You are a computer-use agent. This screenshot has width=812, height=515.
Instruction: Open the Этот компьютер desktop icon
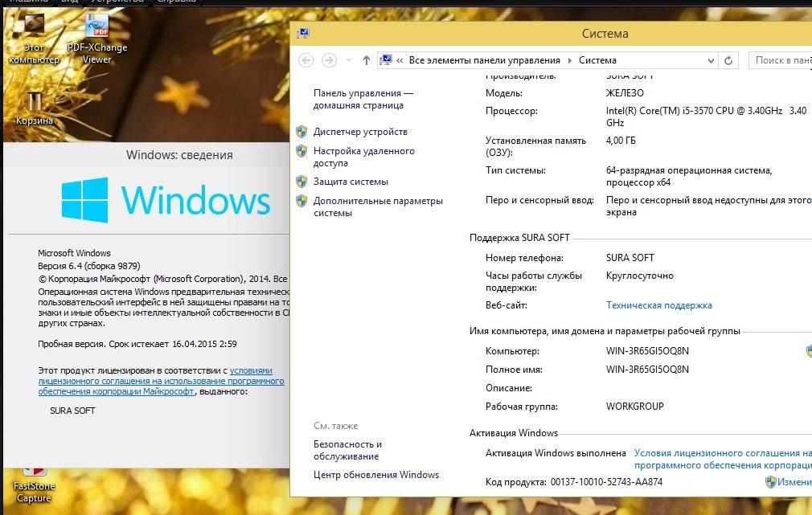(x=34, y=39)
